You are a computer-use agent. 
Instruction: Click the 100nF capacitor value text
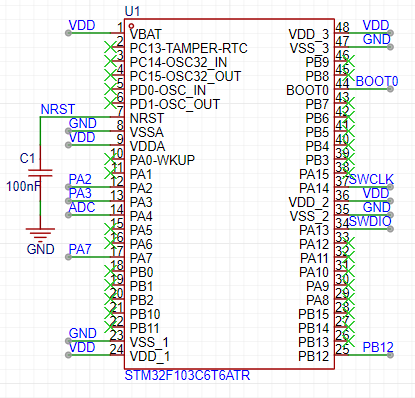pos(23,186)
